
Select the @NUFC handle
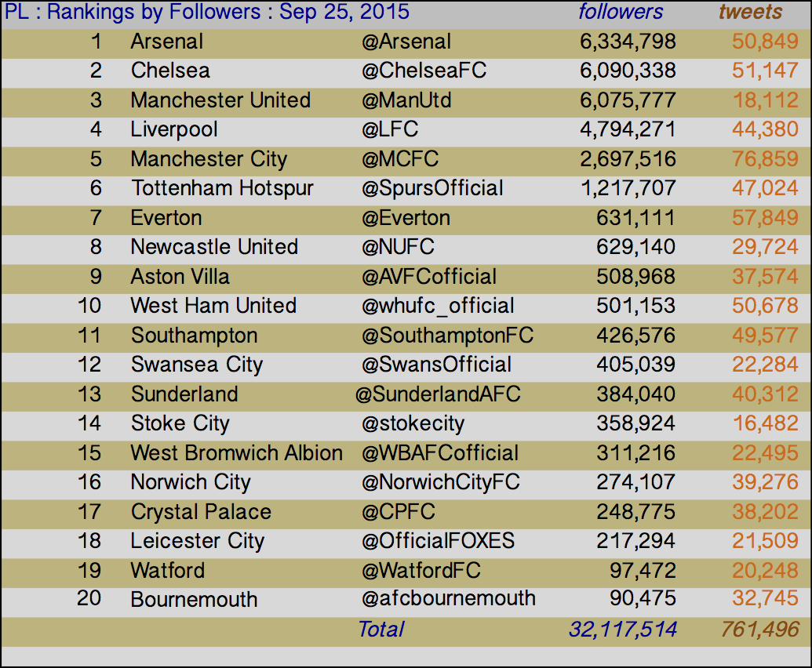(398, 247)
